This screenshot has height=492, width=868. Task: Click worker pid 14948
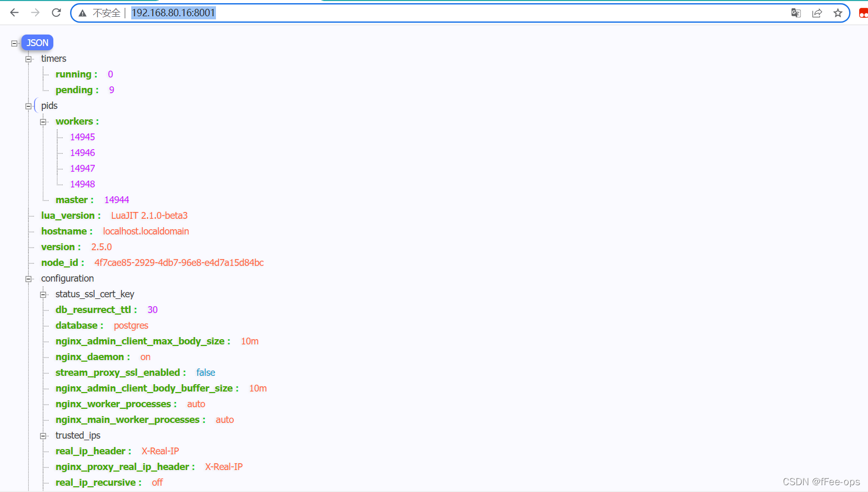(83, 184)
